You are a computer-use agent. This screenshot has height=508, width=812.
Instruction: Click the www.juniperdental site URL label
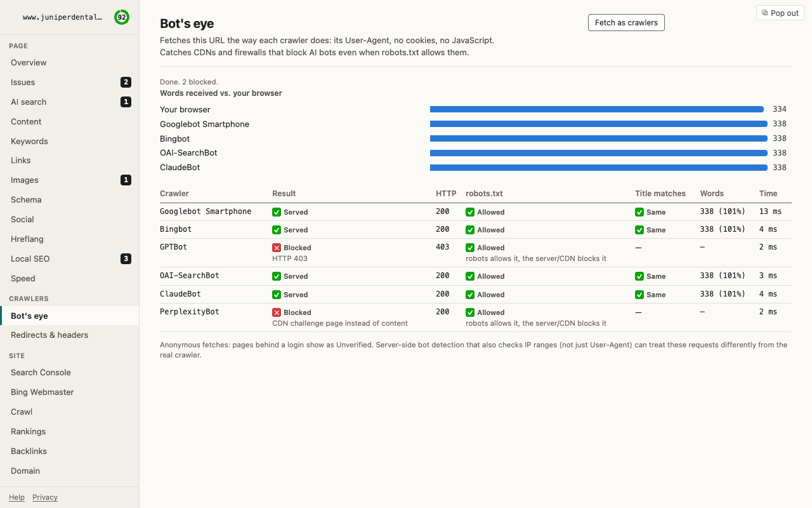pyautogui.click(x=62, y=17)
